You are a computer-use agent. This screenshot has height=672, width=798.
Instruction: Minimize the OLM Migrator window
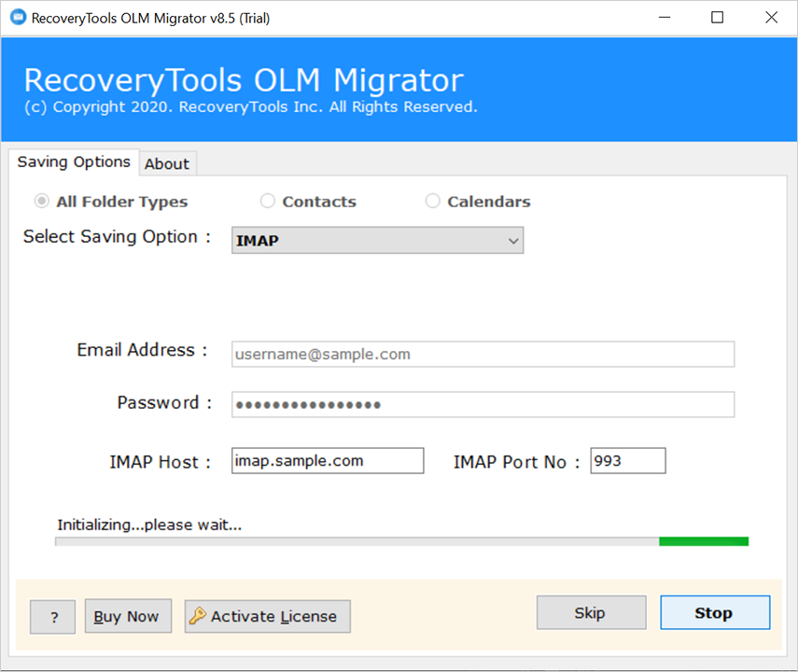pos(665,18)
